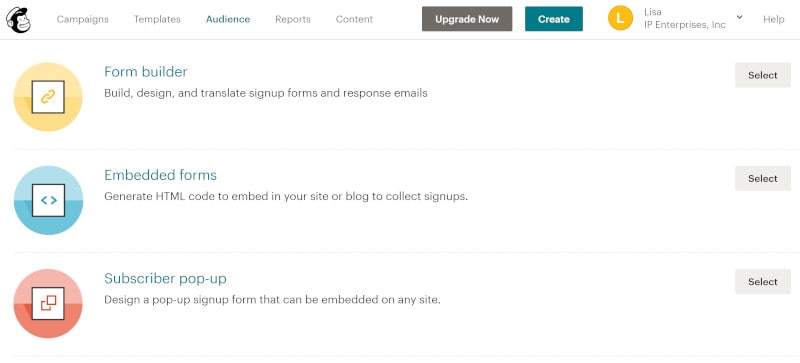Select the Subscriber pop-up option
Viewport: 800px width, 363px height.
[x=763, y=281]
